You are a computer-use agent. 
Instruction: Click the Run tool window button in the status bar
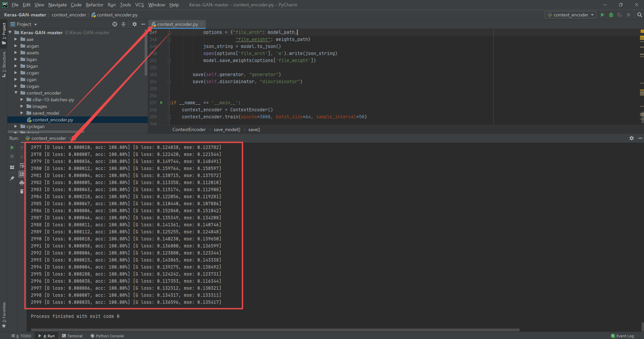47,336
